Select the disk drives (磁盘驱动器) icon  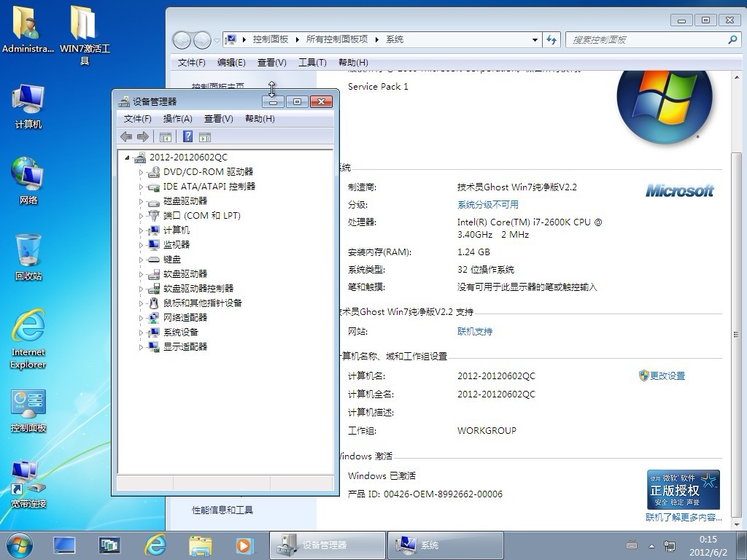(x=154, y=201)
